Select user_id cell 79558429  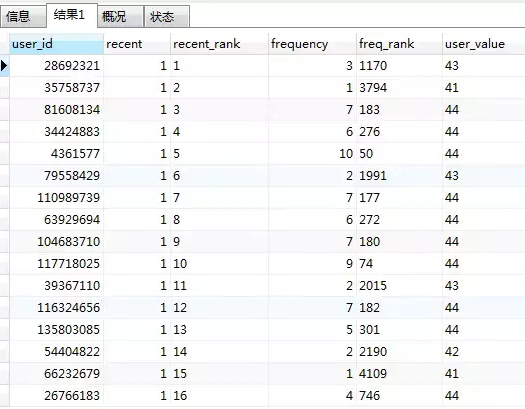tap(56, 176)
